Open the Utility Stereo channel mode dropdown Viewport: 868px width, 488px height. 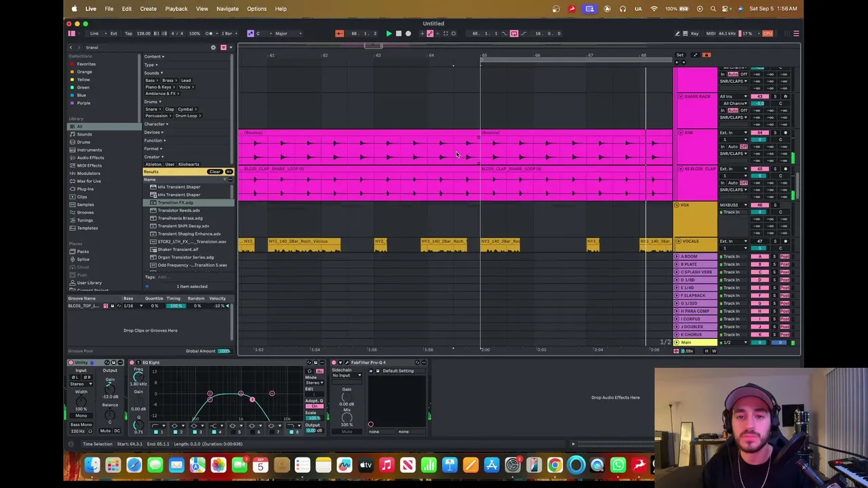(81, 384)
